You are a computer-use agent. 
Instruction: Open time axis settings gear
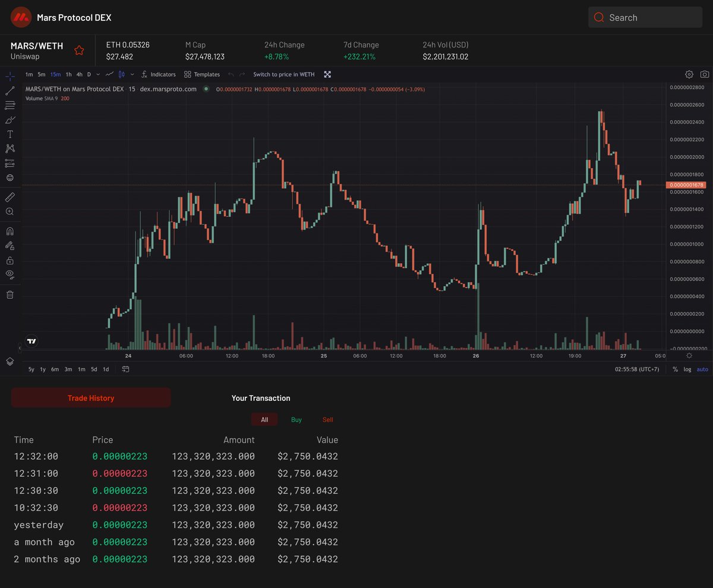[x=689, y=355]
